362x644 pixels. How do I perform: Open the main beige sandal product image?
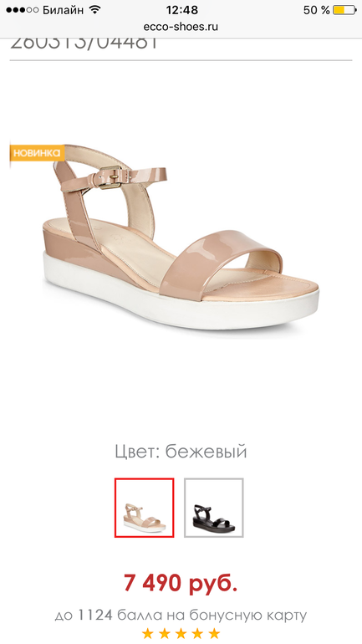(x=181, y=237)
